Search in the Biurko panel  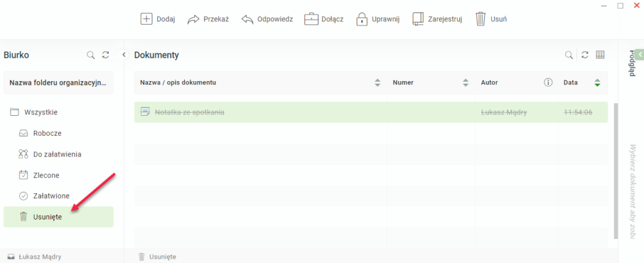(x=91, y=55)
